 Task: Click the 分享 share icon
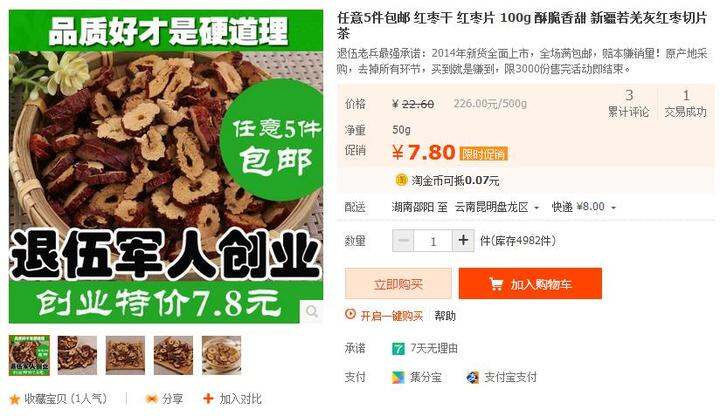151,399
